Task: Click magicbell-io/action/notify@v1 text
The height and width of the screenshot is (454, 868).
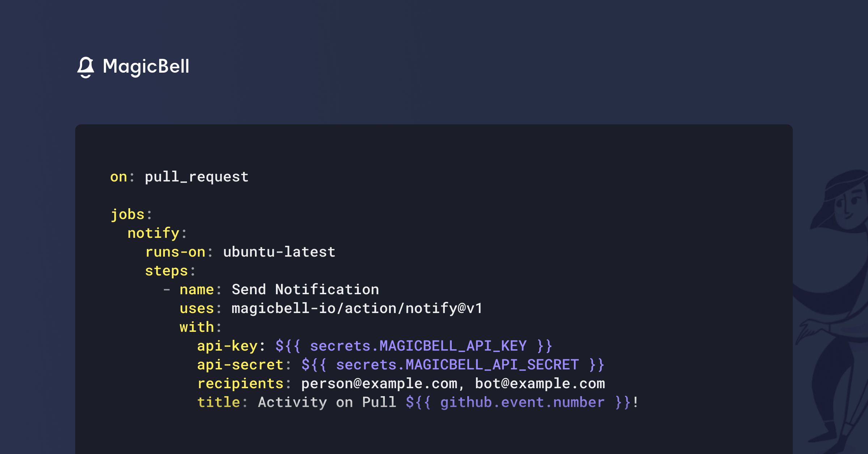Action: (357, 309)
